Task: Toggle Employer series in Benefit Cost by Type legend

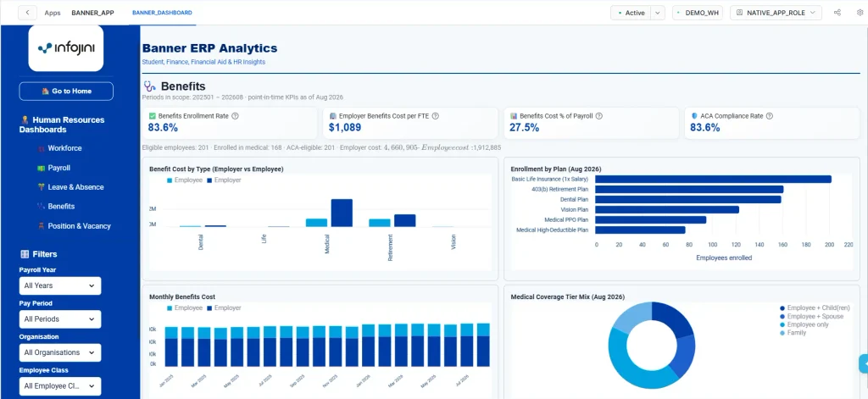Action: click(224, 180)
